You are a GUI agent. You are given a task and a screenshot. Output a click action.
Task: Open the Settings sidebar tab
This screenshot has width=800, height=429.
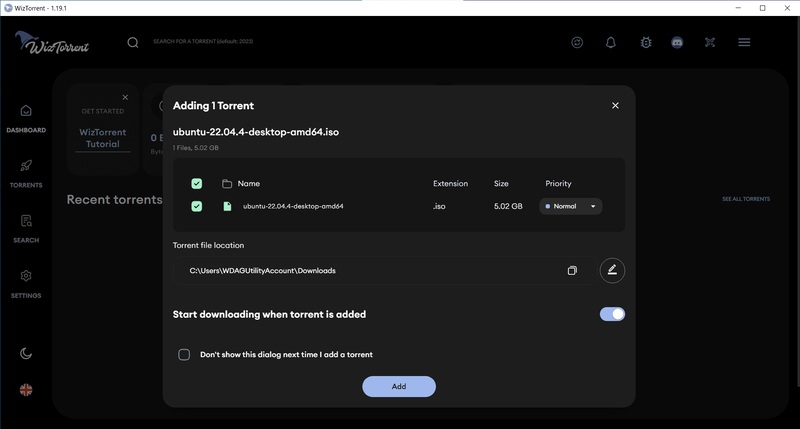click(x=26, y=283)
